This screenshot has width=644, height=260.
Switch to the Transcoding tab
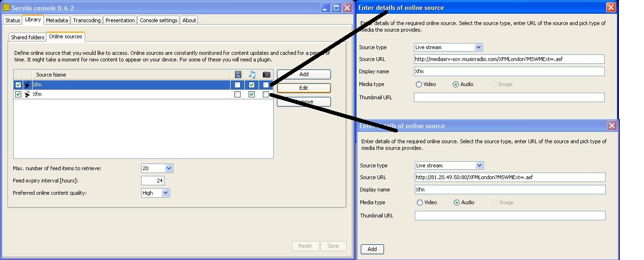pyautogui.click(x=87, y=20)
